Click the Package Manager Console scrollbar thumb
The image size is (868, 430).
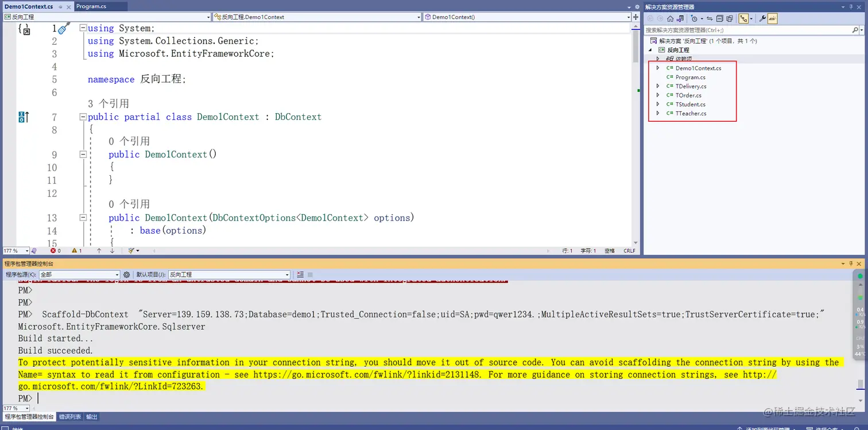tap(860, 384)
